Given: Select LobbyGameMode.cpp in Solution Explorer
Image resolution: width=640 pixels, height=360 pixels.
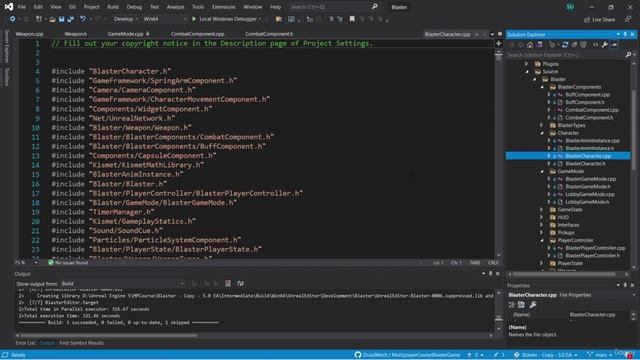Looking at the screenshot, I should tap(590, 194).
